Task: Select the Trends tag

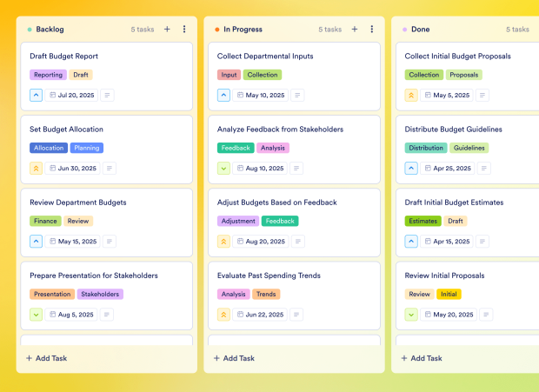Action: coord(266,295)
